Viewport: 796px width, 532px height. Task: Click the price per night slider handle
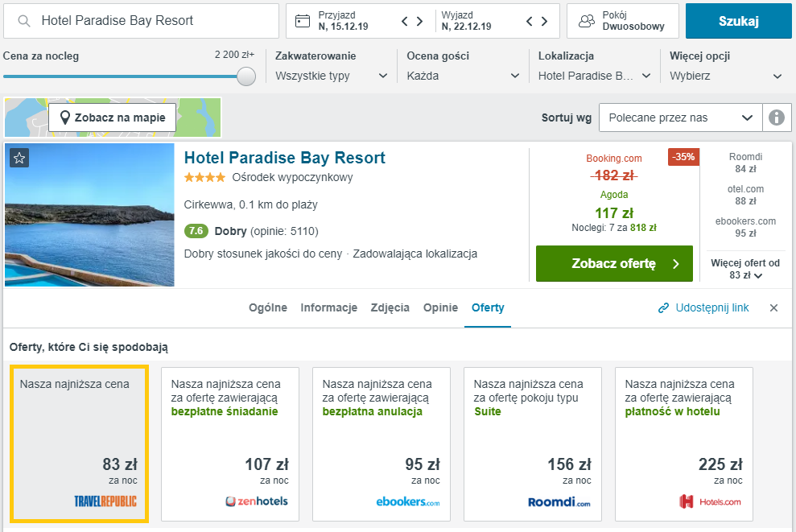coord(246,76)
